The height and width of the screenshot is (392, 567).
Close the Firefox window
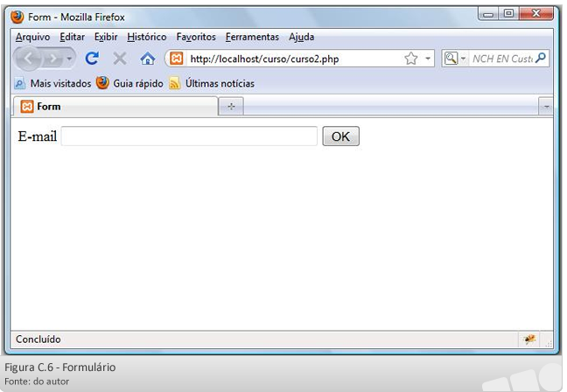point(536,14)
